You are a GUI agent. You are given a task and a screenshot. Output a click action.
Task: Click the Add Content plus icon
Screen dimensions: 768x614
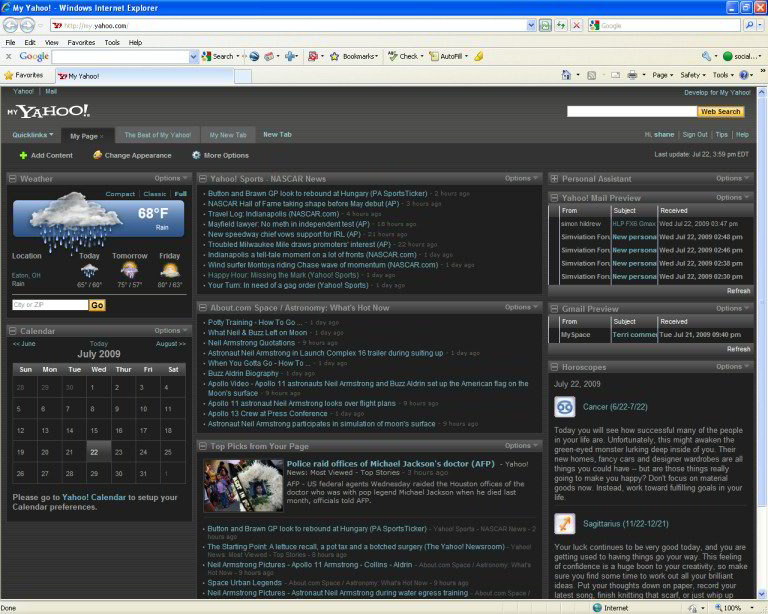click(x=23, y=155)
